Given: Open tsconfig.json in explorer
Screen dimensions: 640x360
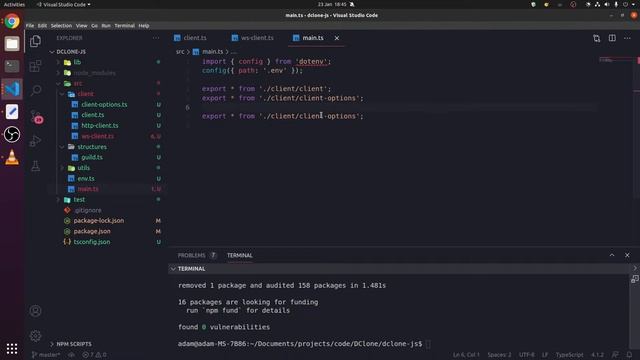Looking at the screenshot, I should [x=92, y=242].
